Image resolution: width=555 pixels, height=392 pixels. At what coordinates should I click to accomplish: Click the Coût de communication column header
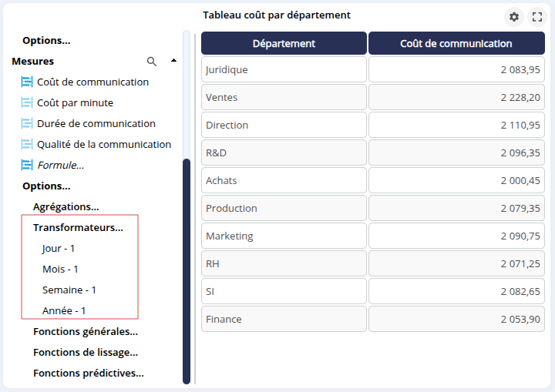(456, 43)
